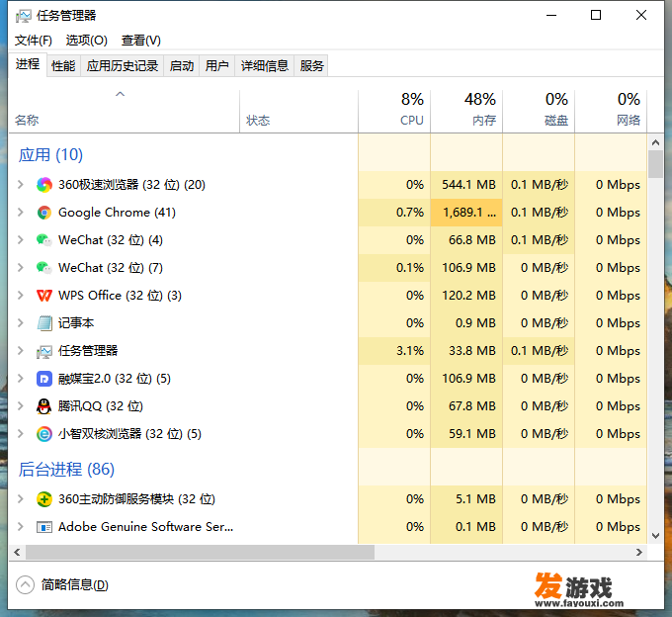Expand 360主动防御服务模块 row
The image size is (672, 617).
point(20,499)
